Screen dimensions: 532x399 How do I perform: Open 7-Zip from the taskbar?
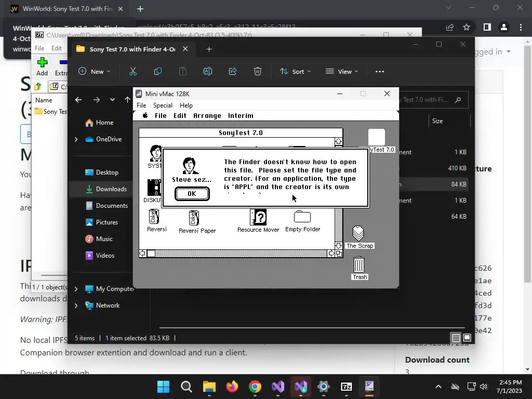point(347,387)
